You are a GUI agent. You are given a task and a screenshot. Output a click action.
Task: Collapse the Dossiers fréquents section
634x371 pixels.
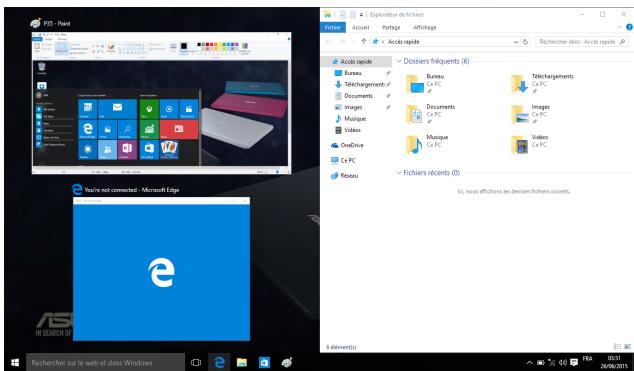[x=399, y=61]
